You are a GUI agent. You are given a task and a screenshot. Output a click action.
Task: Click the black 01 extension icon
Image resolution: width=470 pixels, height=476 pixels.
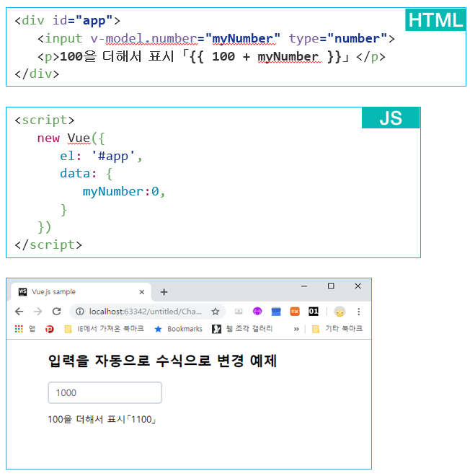click(x=314, y=312)
